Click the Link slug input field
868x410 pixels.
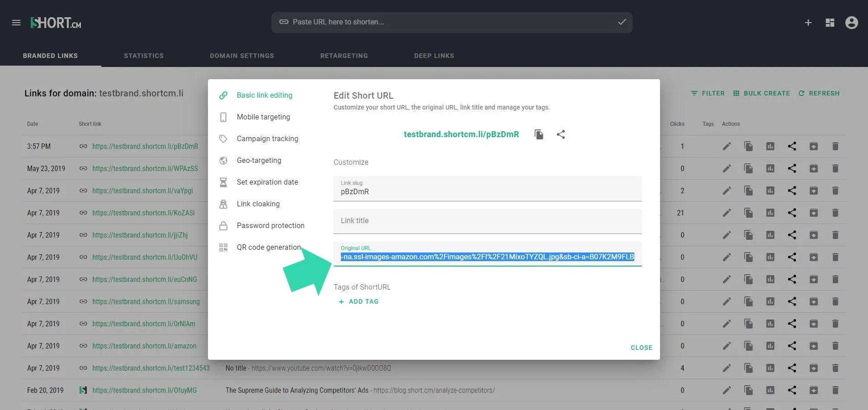tap(488, 189)
